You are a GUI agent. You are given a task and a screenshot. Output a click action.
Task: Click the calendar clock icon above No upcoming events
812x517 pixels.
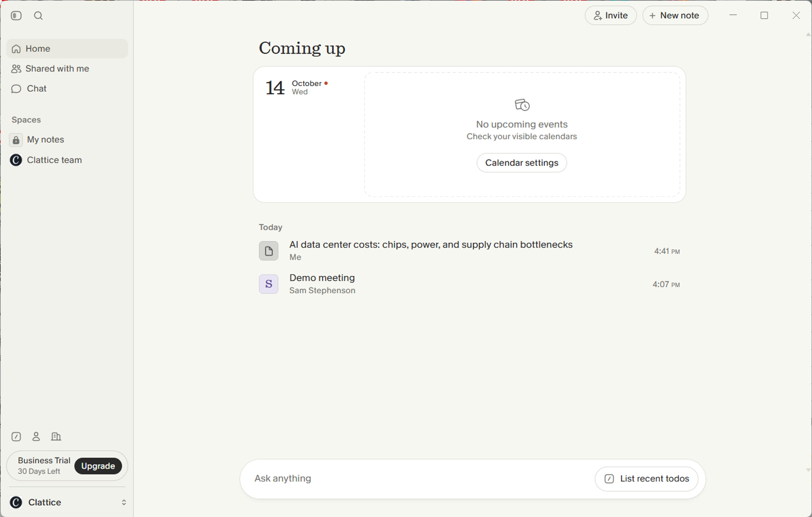(x=522, y=105)
